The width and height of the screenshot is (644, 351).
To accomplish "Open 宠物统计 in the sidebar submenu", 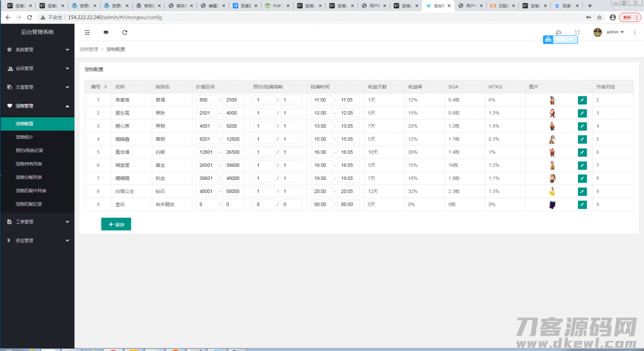I will tap(25, 136).
